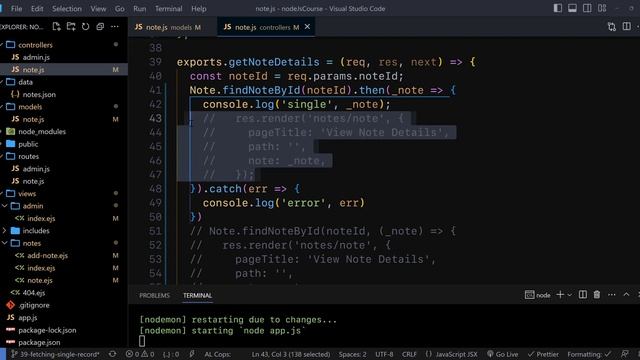Select the TERMINAL panel tab
This screenshot has height=360, width=640.
[x=198, y=296]
